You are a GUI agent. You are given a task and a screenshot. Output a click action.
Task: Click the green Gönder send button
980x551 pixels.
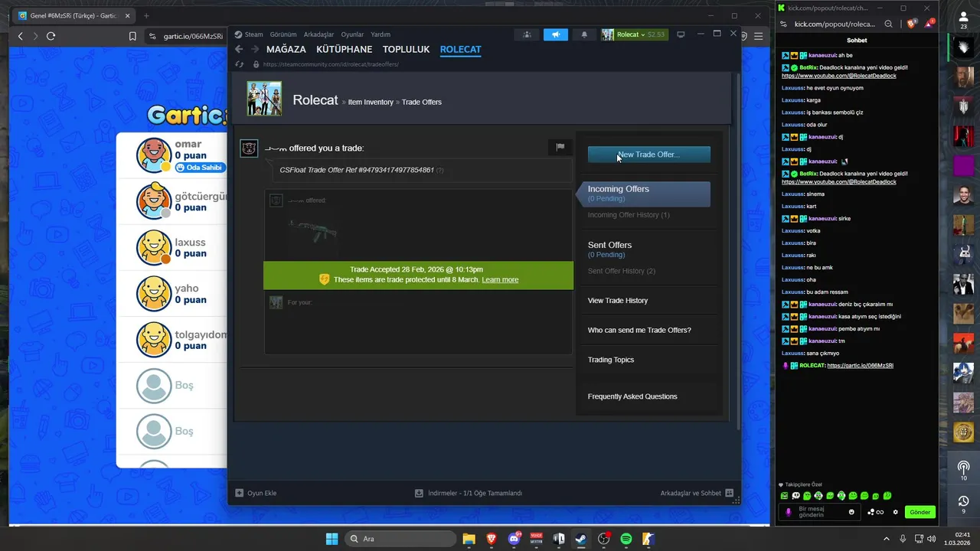920,512
